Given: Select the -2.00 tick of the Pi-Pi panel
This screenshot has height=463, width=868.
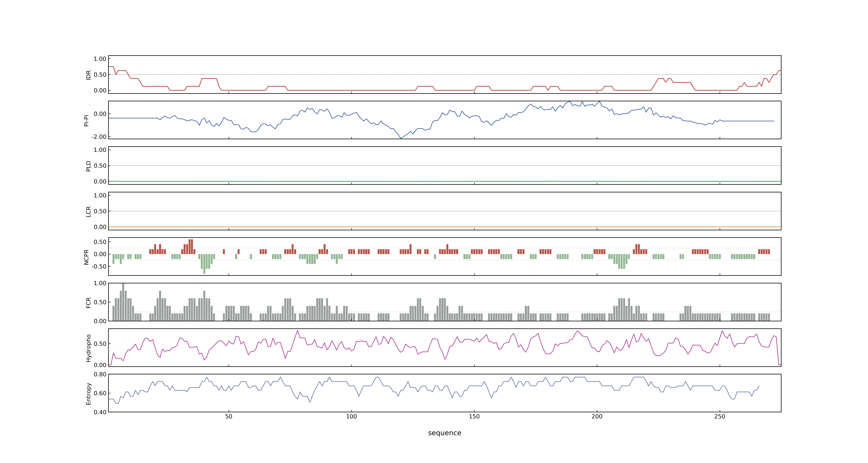Looking at the screenshot, I should (99, 137).
